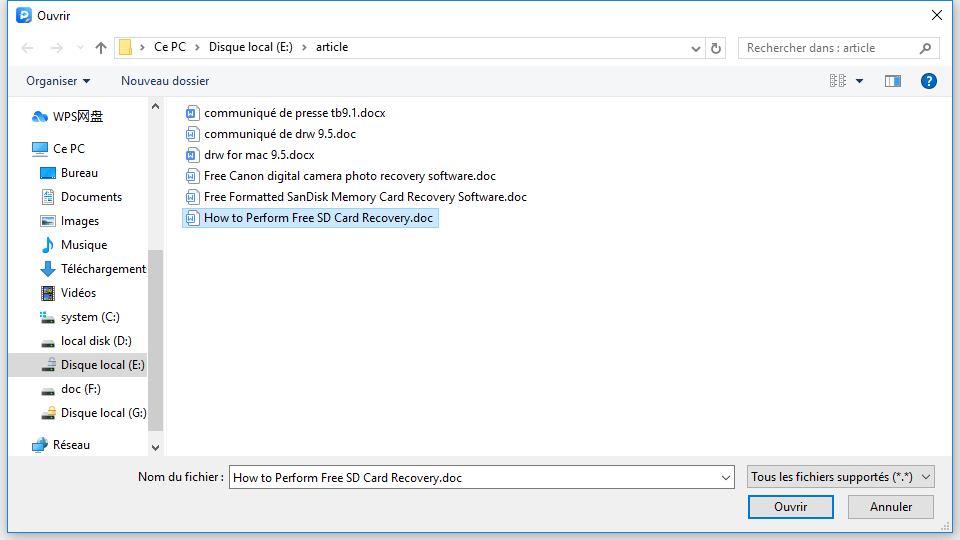Open the Organiser menu
Screen dimensions: 960x540
[58, 81]
